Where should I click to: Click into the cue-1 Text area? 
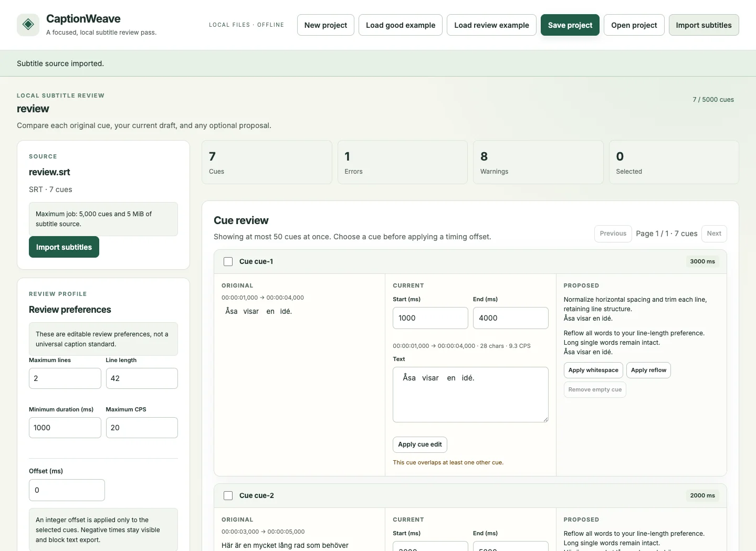pos(470,395)
